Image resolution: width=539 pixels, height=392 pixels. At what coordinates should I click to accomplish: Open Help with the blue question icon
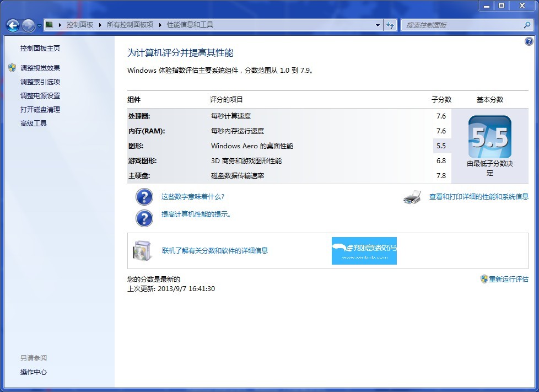(529, 41)
